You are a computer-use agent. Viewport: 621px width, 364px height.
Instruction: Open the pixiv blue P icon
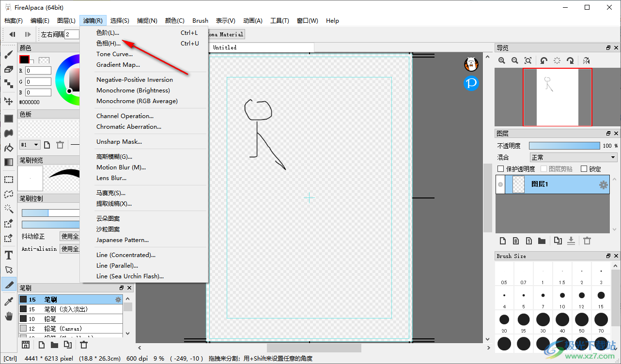(471, 83)
